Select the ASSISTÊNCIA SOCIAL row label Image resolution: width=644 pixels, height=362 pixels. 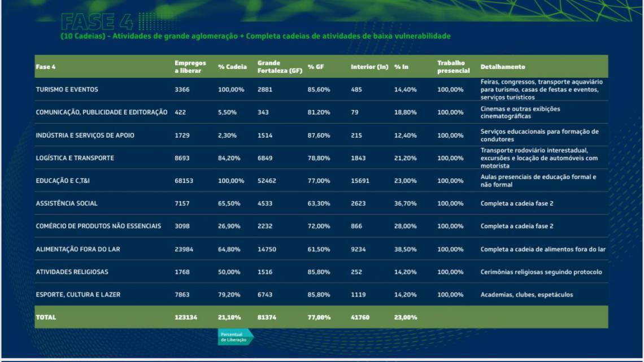click(67, 203)
